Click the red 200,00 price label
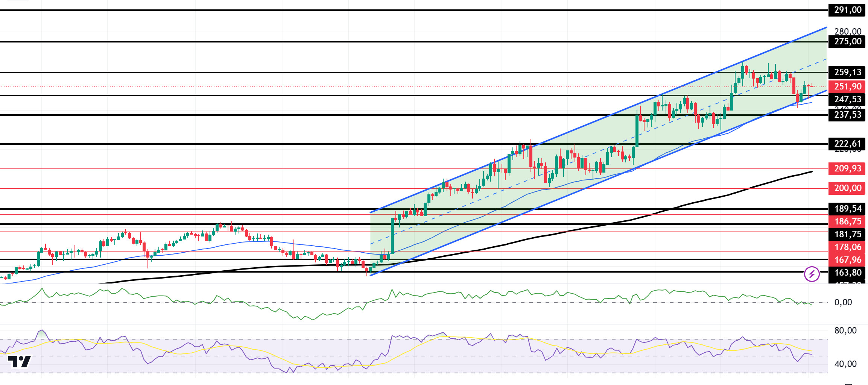Viewport: 868px width, 385px height. click(847, 188)
